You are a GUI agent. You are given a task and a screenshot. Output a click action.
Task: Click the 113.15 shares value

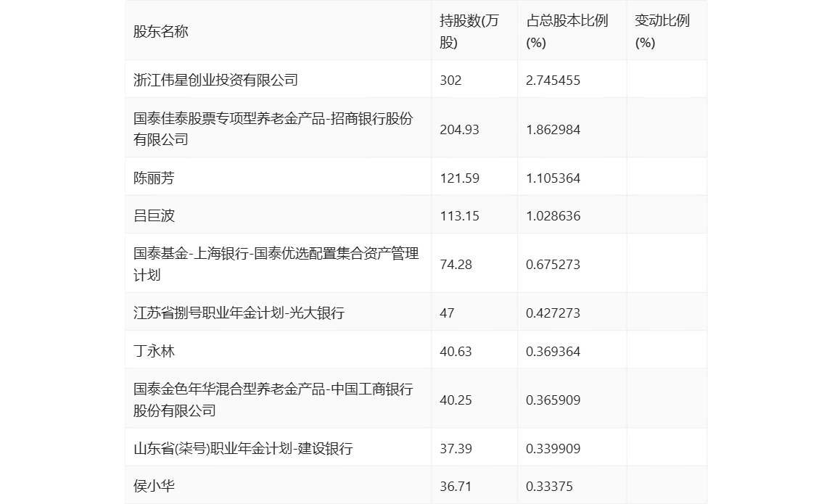[x=459, y=216]
